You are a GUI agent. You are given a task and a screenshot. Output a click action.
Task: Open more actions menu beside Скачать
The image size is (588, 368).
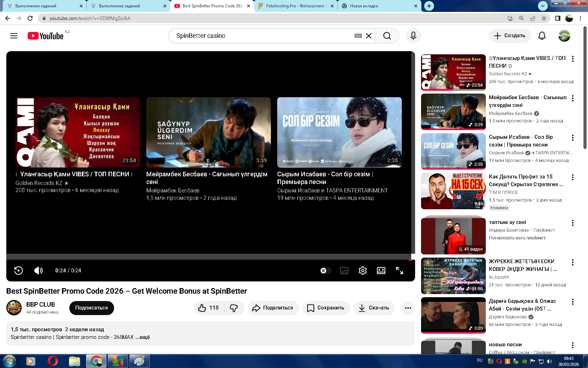tap(408, 308)
